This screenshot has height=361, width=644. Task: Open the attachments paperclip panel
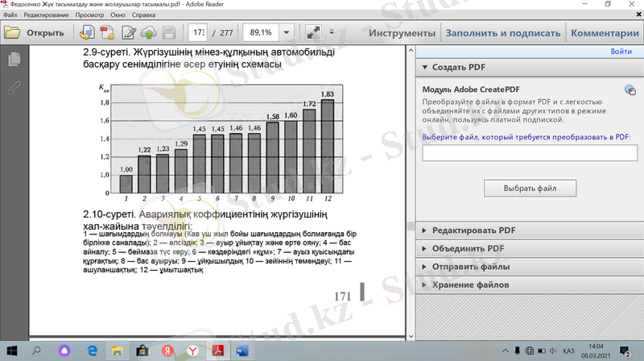[x=13, y=87]
